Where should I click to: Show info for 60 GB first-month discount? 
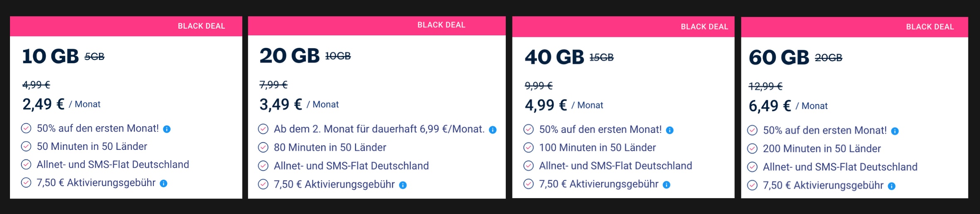coord(895,131)
